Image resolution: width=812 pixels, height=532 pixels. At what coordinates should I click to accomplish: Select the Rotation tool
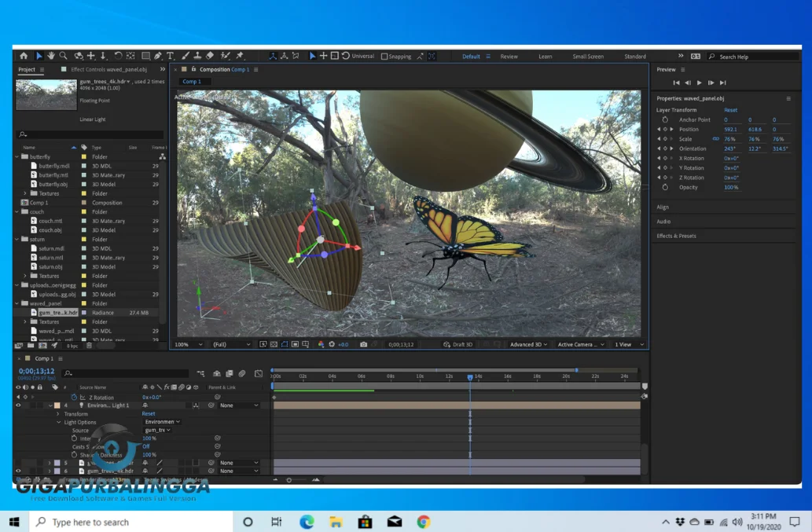[118, 56]
